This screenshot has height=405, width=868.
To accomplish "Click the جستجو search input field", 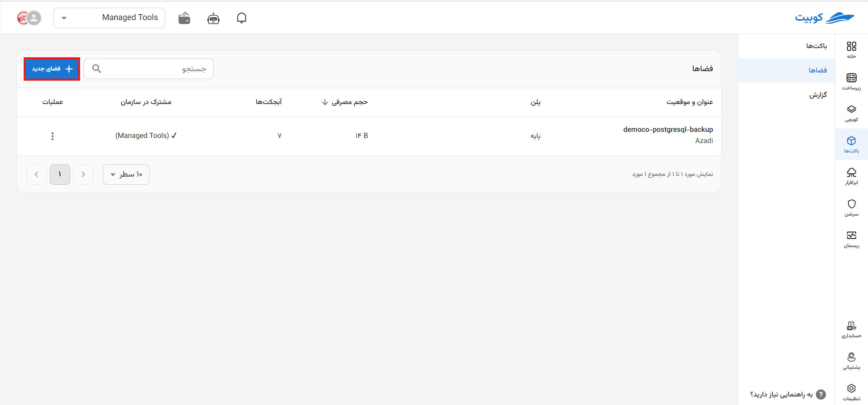I will [149, 69].
